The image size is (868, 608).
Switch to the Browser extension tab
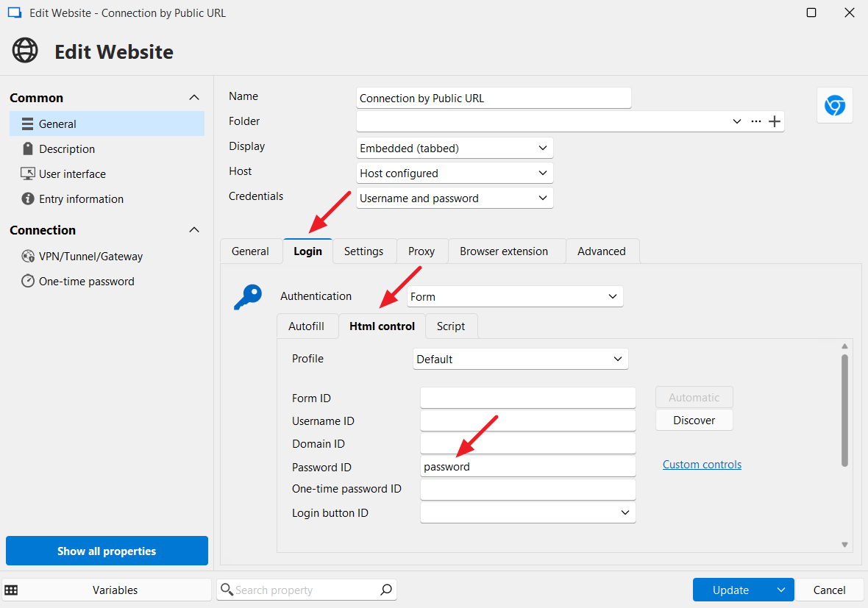[x=504, y=251]
